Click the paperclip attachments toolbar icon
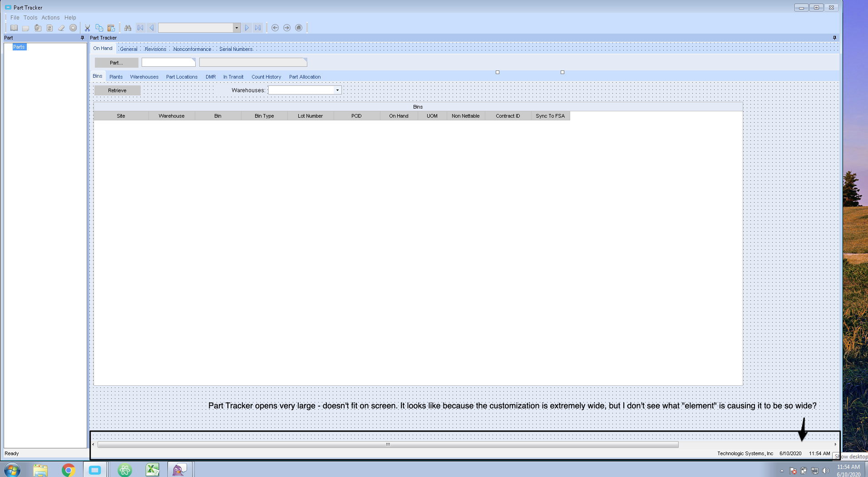The height and width of the screenshot is (477, 868). tap(38, 28)
